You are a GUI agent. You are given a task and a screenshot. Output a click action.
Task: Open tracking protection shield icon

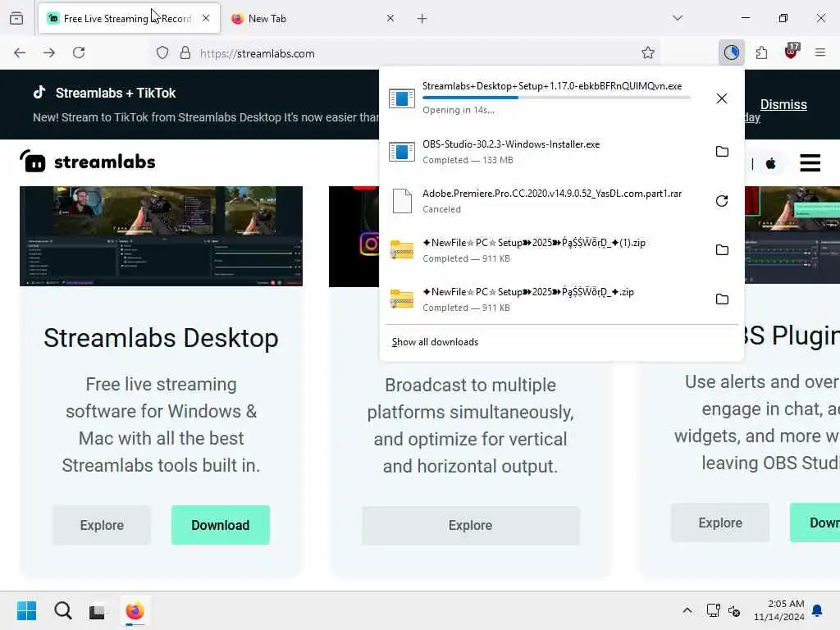(162, 52)
